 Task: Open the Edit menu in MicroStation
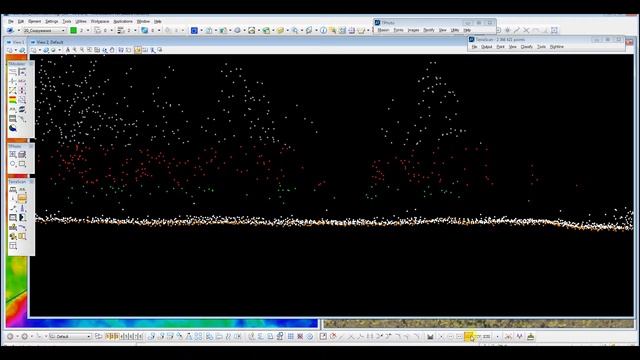[x=21, y=21]
